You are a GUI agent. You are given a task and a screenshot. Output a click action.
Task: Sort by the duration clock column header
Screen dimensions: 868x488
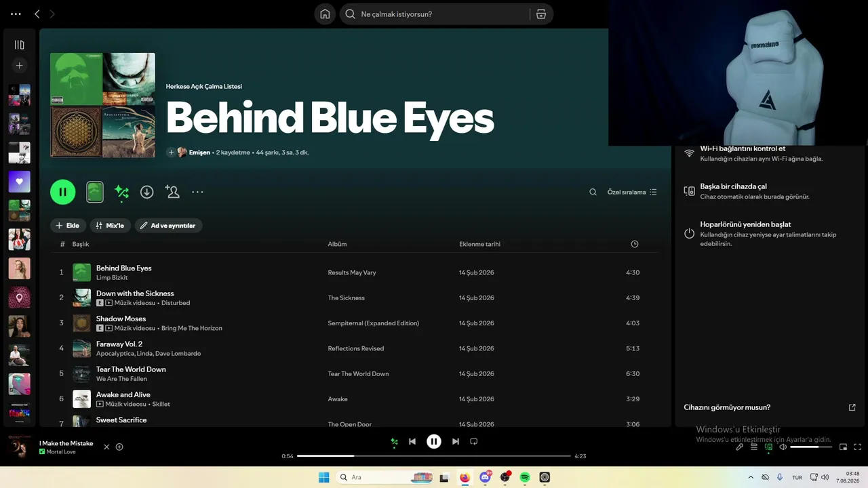635,244
